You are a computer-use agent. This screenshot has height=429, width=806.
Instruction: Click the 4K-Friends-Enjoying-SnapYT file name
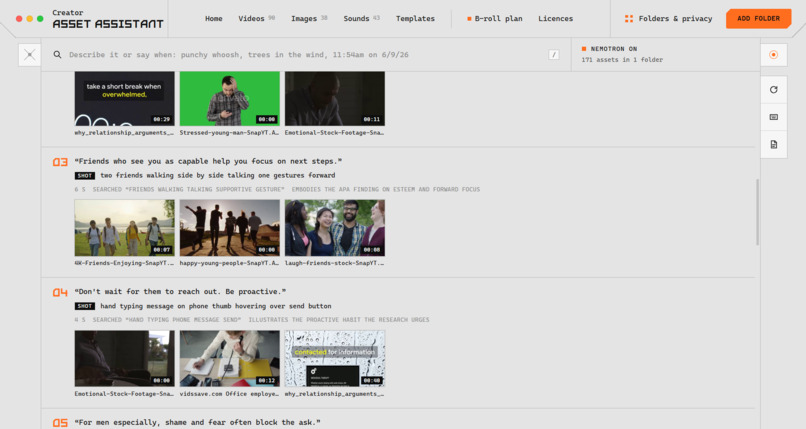pyautogui.click(x=124, y=263)
